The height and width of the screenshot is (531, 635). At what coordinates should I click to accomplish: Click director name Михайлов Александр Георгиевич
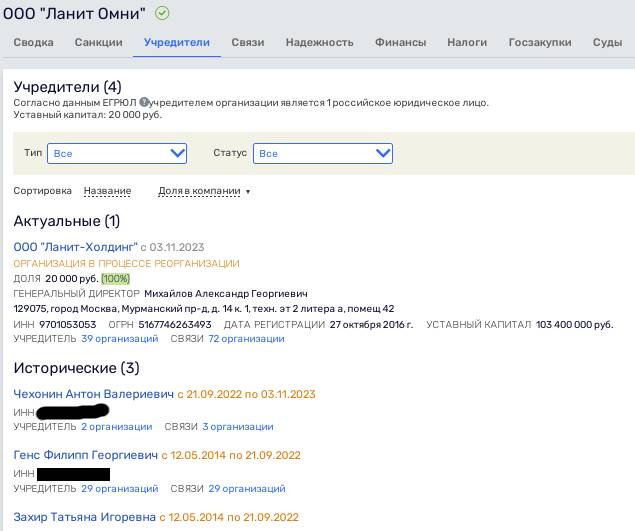pyautogui.click(x=226, y=294)
